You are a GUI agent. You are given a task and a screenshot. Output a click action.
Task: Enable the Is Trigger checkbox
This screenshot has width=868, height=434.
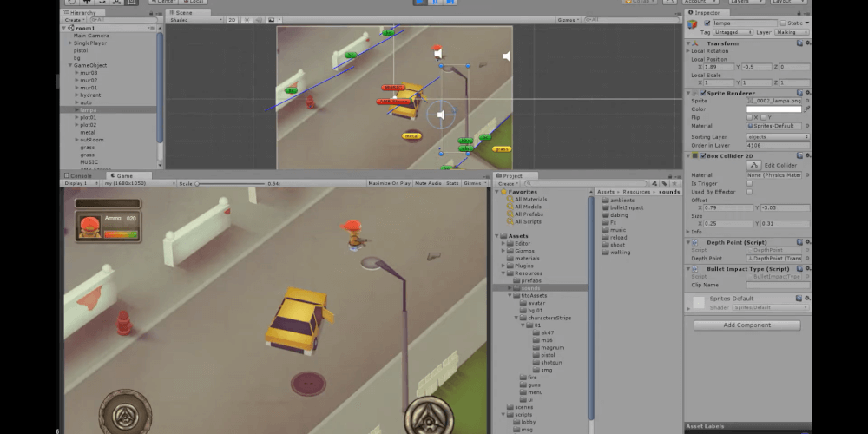point(750,183)
